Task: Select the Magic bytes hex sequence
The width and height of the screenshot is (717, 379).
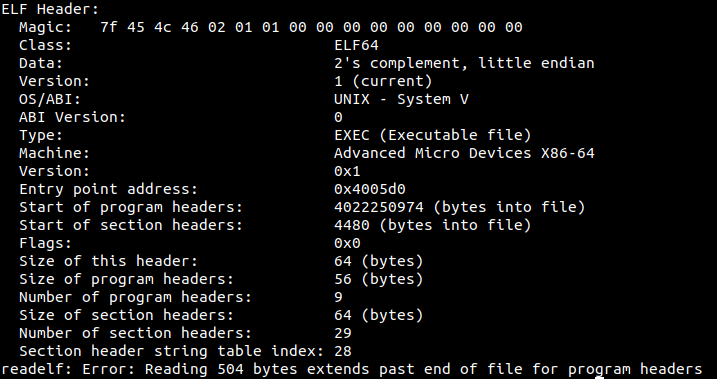Action: pyautogui.click(x=311, y=27)
